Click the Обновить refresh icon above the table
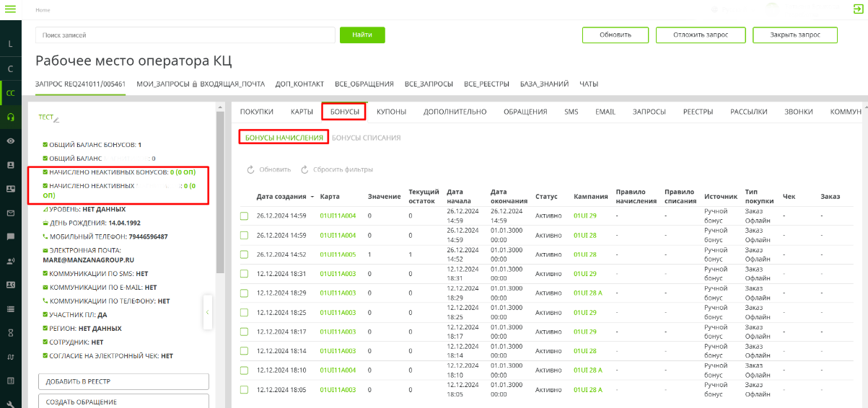The width and height of the screenshot is (868, 408). point(251,170)
